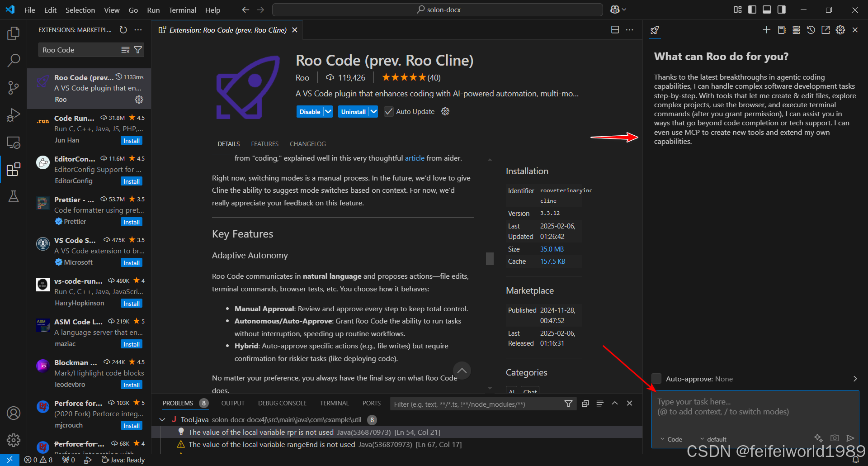
Task: Switch to the DEBUG CONSOLE tab
Action: coord(282,403)
